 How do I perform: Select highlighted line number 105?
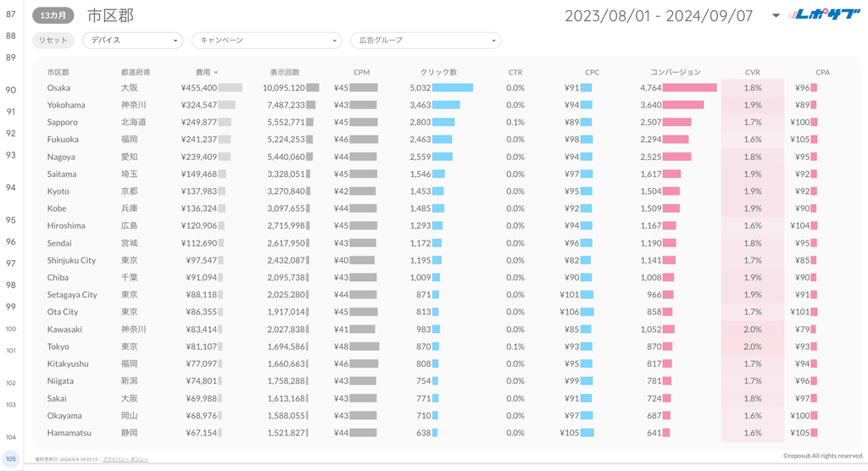[10, 458]
